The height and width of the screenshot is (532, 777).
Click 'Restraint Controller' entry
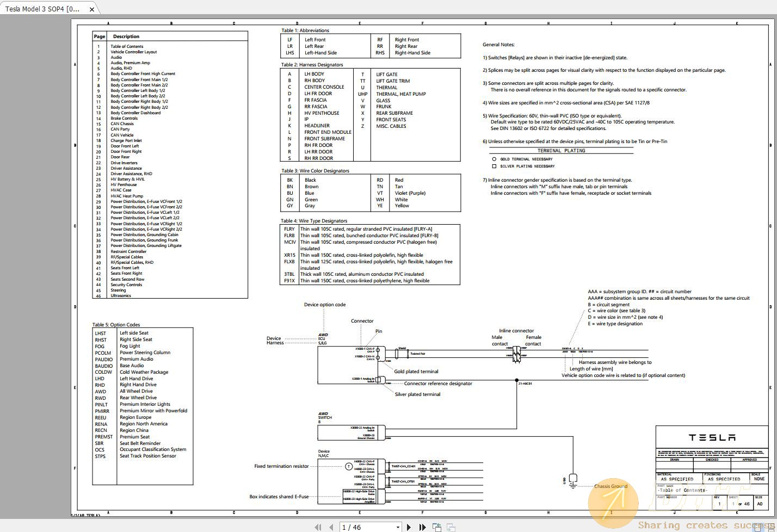coord(128,251)
